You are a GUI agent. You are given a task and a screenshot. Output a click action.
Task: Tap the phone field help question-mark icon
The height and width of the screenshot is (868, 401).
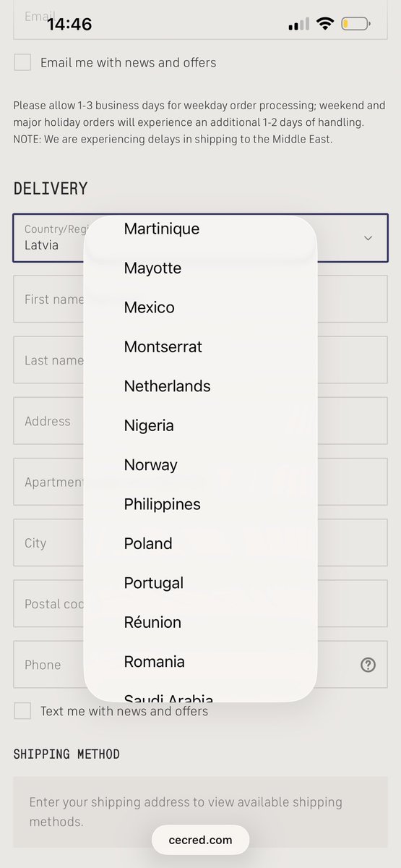pyautogui.click(x=368, y=665)
